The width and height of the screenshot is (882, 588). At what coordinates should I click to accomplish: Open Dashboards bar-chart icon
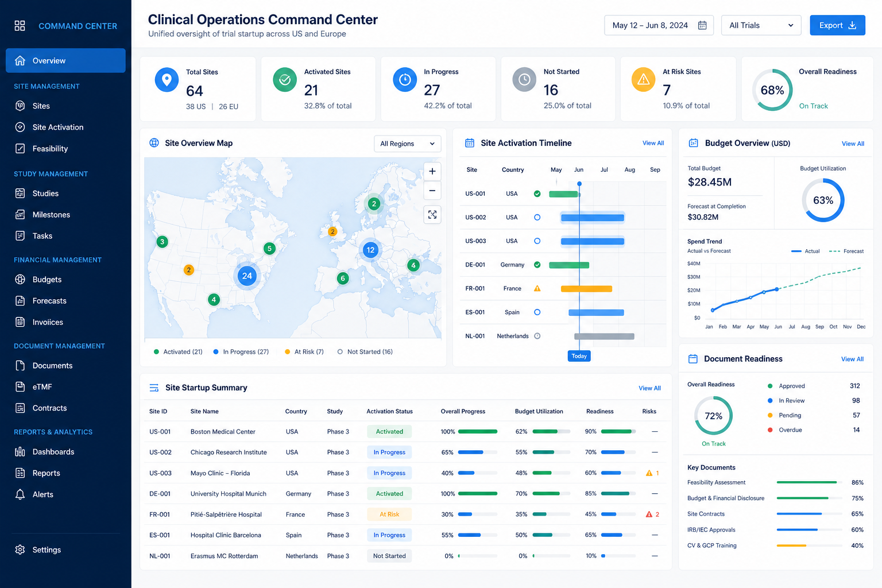pyautogui.click(x=20, y=452)
